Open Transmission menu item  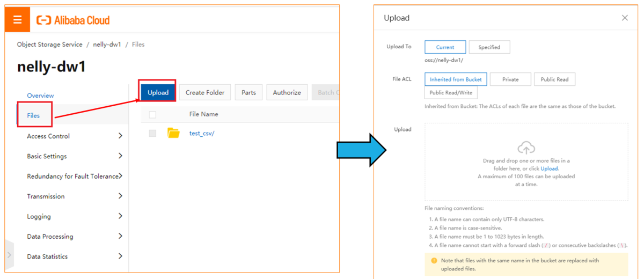click(46, 196)
